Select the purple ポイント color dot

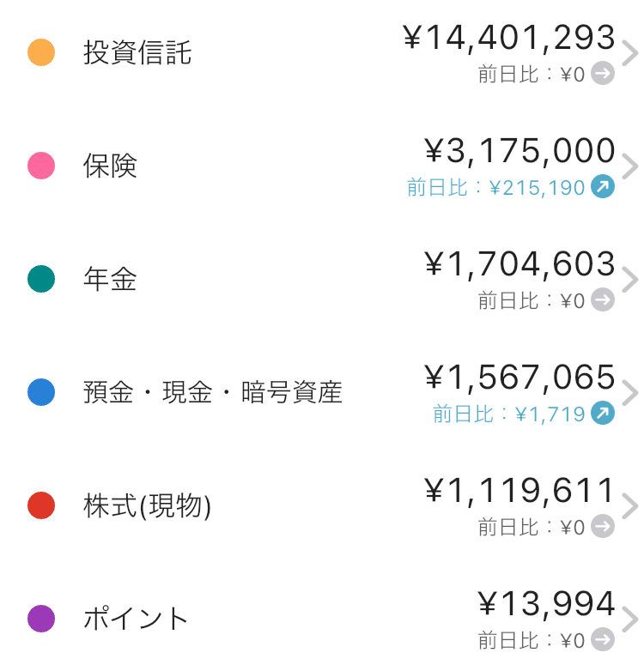click(41, 619)
